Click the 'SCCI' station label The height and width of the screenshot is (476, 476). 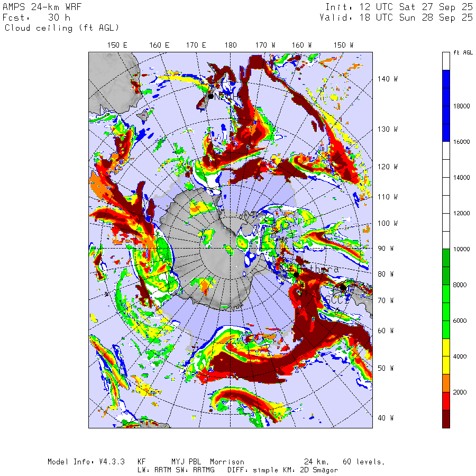pos(337,300)
